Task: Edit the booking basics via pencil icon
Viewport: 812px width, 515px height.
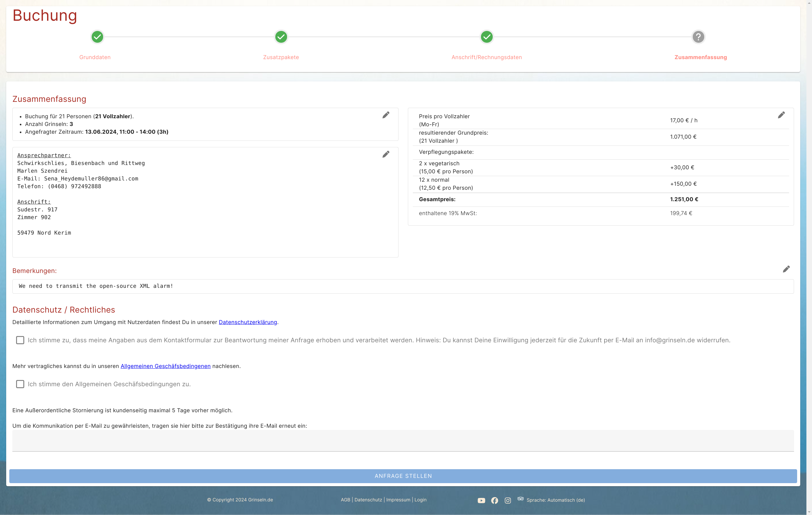Action: point(386,115)
